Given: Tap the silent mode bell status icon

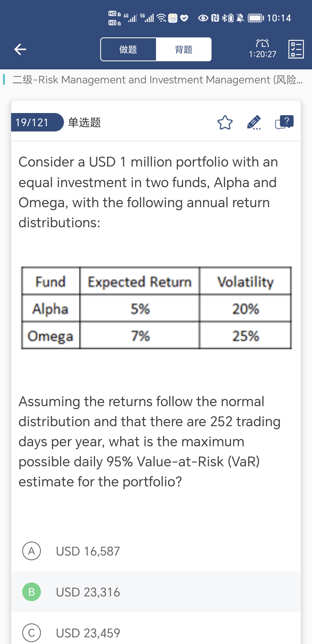Looking at the screenshot, I should click(240, 18).
